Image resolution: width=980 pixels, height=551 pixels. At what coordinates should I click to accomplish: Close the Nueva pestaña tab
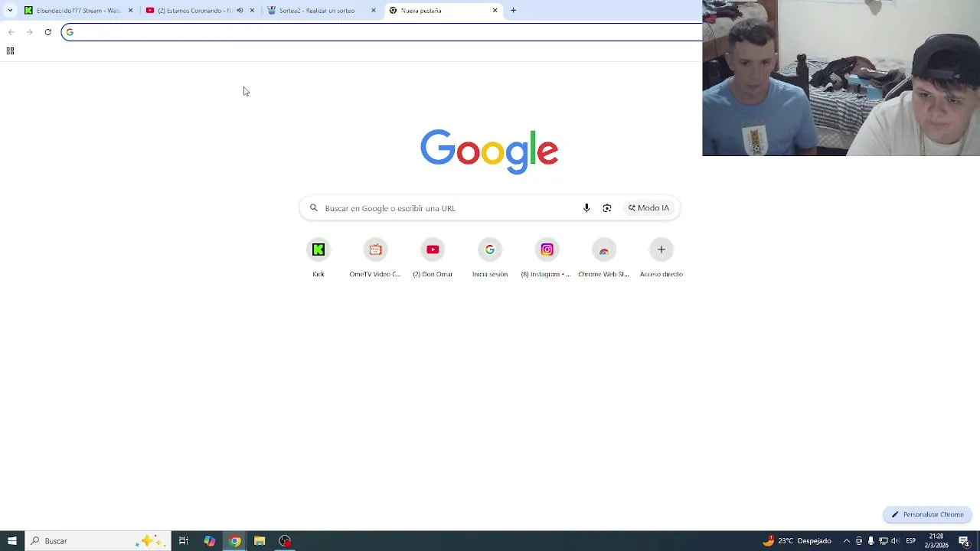pos(495,11)
